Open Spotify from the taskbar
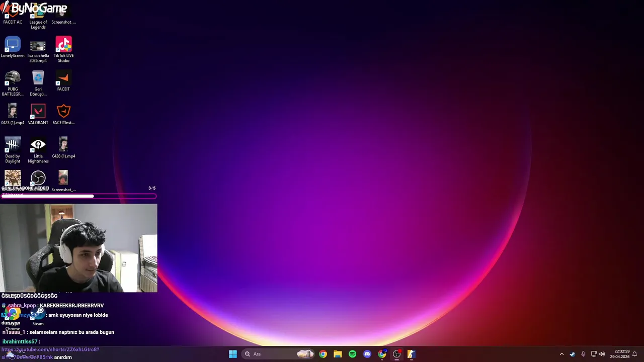Screen dimensions: 644x362 [352, 354]
